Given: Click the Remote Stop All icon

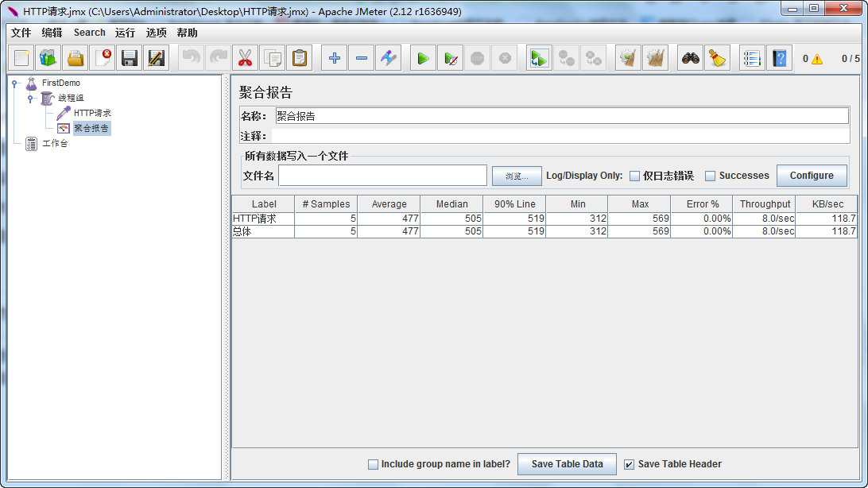Looking at the screenshot, I should tap(566, 58).
